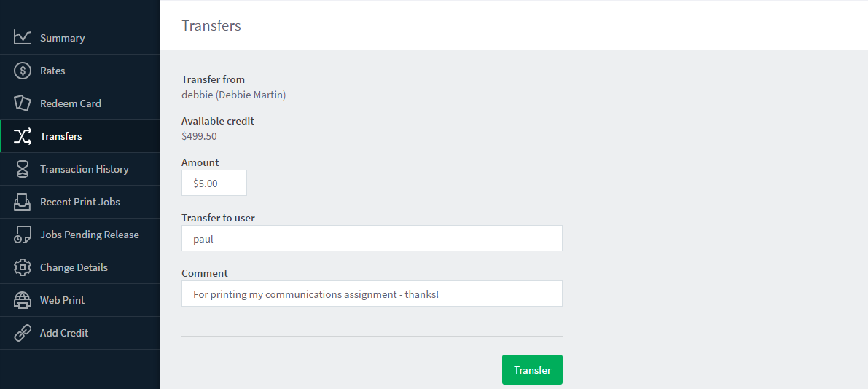
Task: Click the Transaction History hourglass icon
Action: (x=23, y=169)
